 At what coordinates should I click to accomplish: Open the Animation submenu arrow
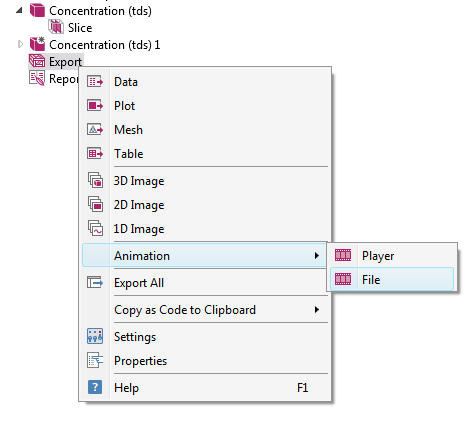click(x=317, y=256)
